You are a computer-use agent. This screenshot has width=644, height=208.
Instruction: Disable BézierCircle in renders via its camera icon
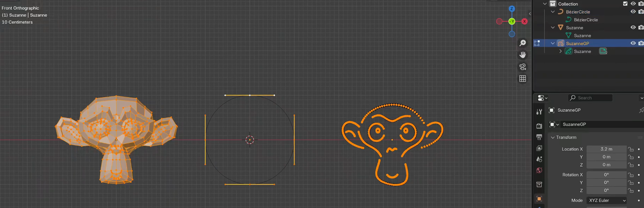click(x=641, y=12)
